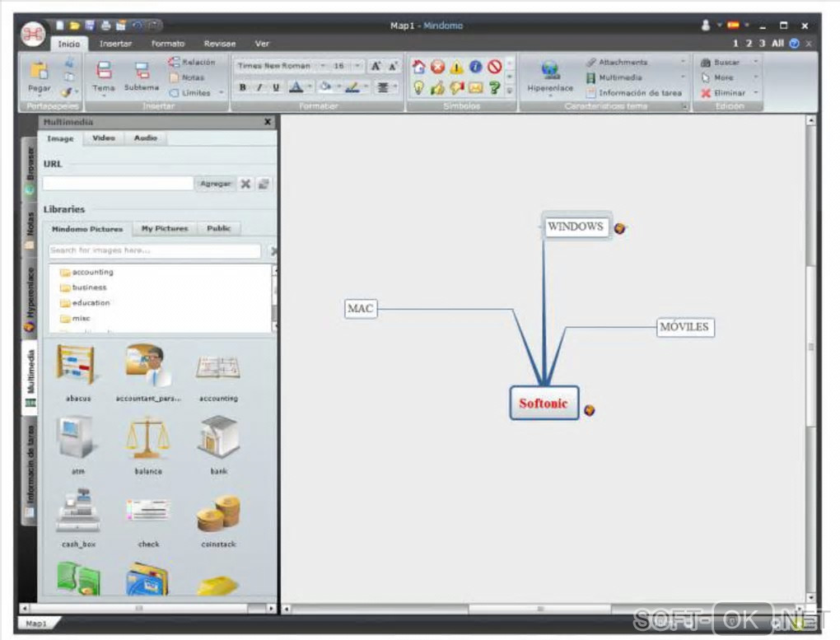Click the image search field
The height and width of the screenshot is (640, 840).
154,251
